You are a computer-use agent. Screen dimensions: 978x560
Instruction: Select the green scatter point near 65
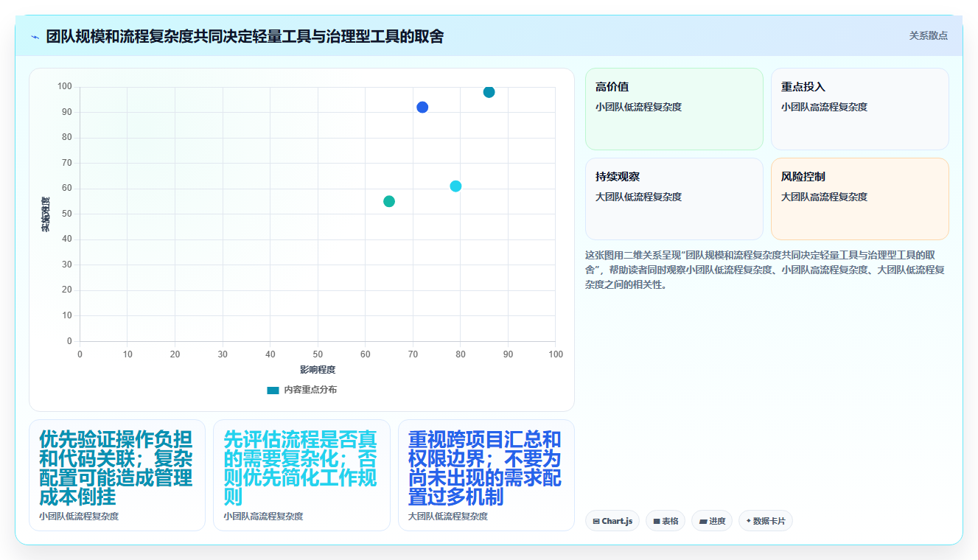pos(389,202)
